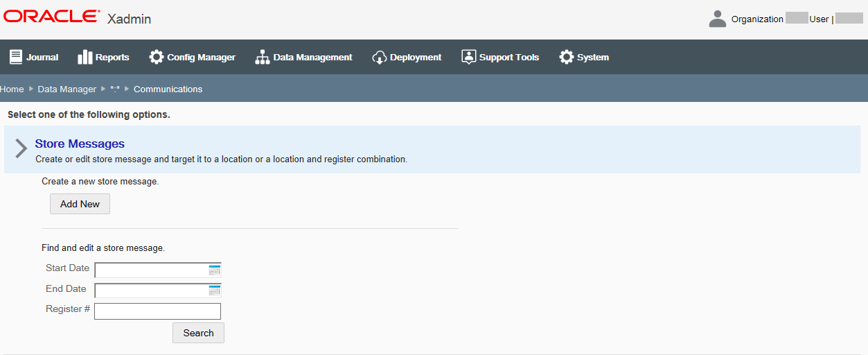Open the End Date calendar picker
This screenshot has width=868, height=355.
tap(214, 291)
